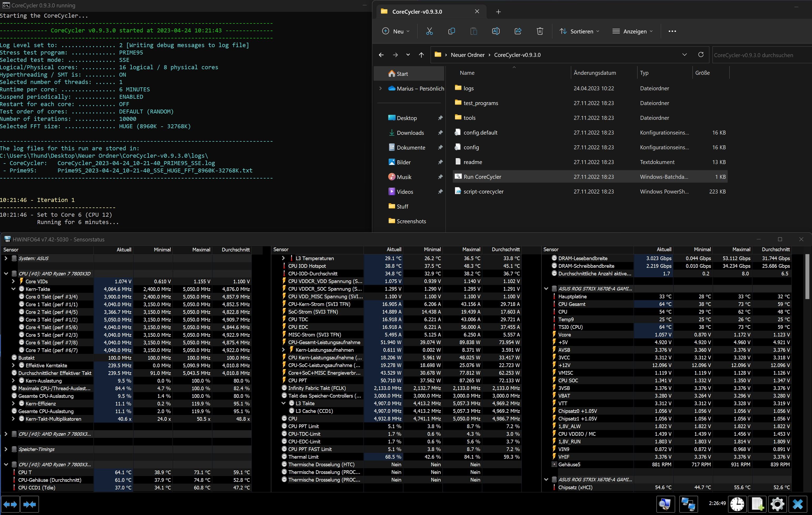Select the Core 3 Takt (perf #1/2) row
This screenshot has height=515, width=812.
click(126, 320)
